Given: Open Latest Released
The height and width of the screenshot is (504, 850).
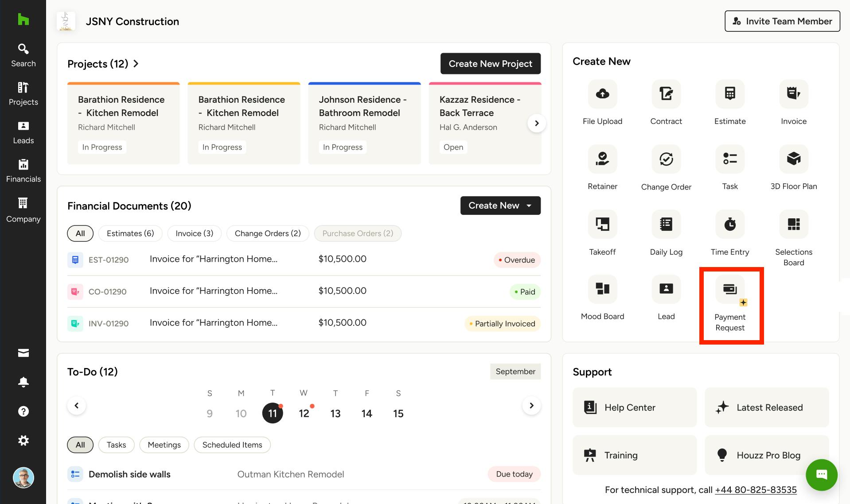Looking at the screenshot, I should pyautogui.click(x=767, y=407).
